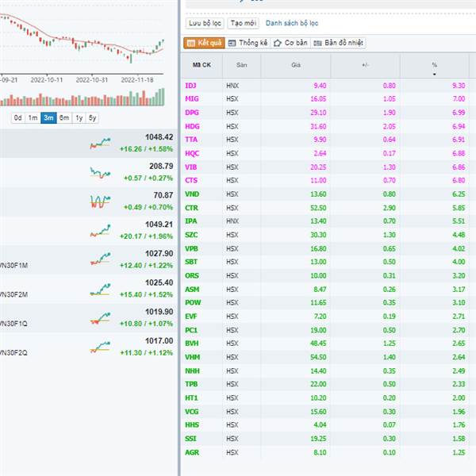Sort by the Mã CK column header
This screenshot has width=476, height=476.
pos(202,65)
